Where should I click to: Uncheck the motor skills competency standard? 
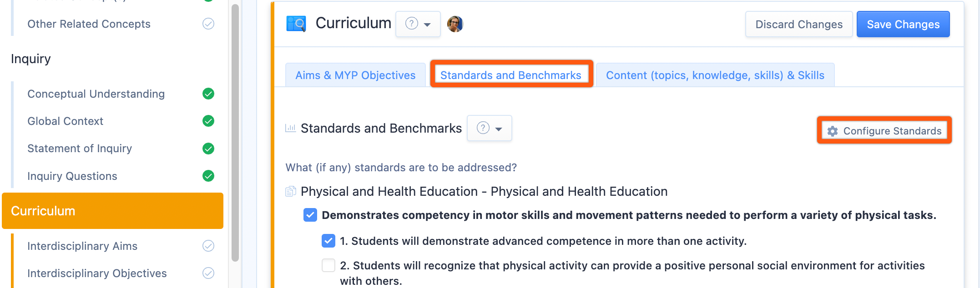coord(310,215)
